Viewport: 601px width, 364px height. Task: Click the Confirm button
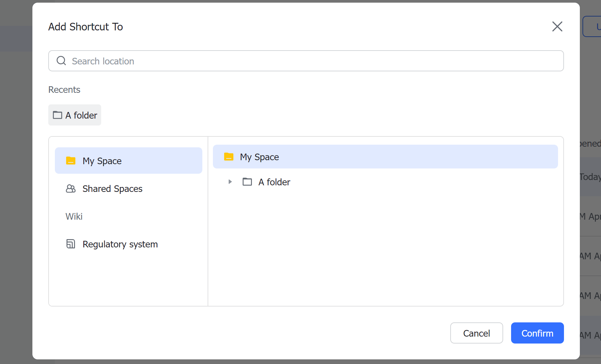click(537, 333)
